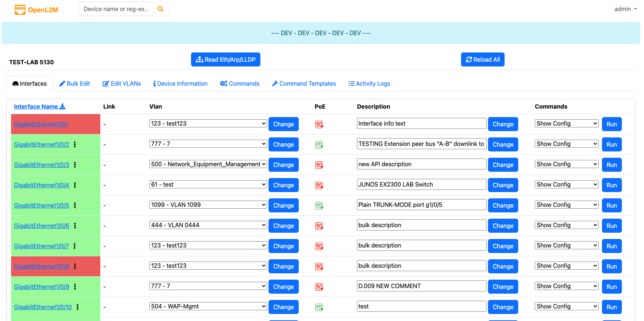The height and width of the screenshot is (321, 644).
Task: Open the Vlan dropdown showing 1099 - VLAN 1099
Action: click(208, 205)
